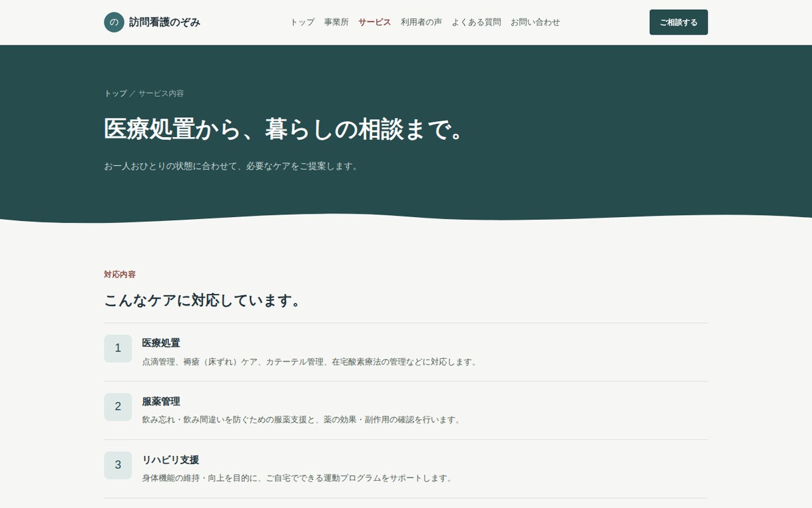
Task: Open the 事業所 navigation item
Action: [336, 22]
